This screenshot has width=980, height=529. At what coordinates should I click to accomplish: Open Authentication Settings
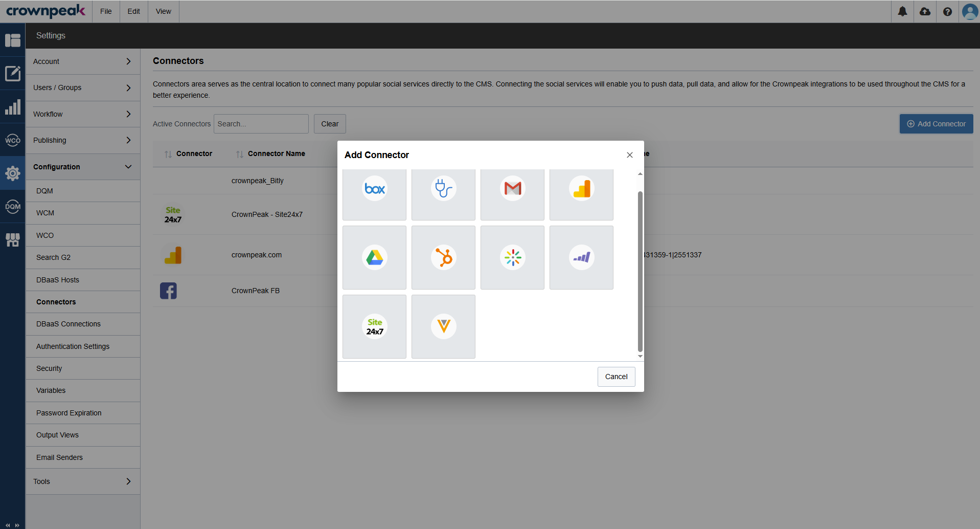(x=83, y=346)
